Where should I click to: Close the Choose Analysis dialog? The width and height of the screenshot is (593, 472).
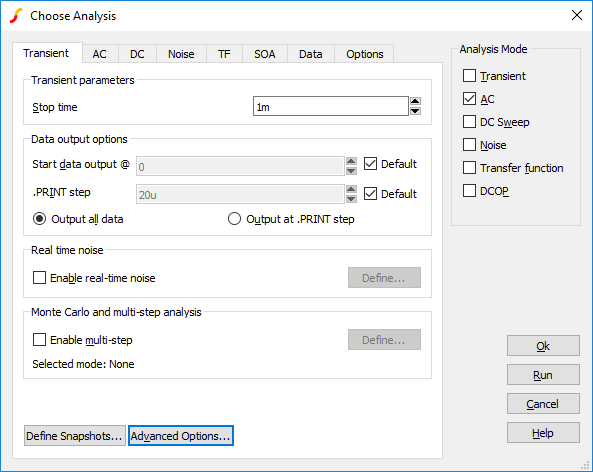pyautogui.click(x=577, y=15)
